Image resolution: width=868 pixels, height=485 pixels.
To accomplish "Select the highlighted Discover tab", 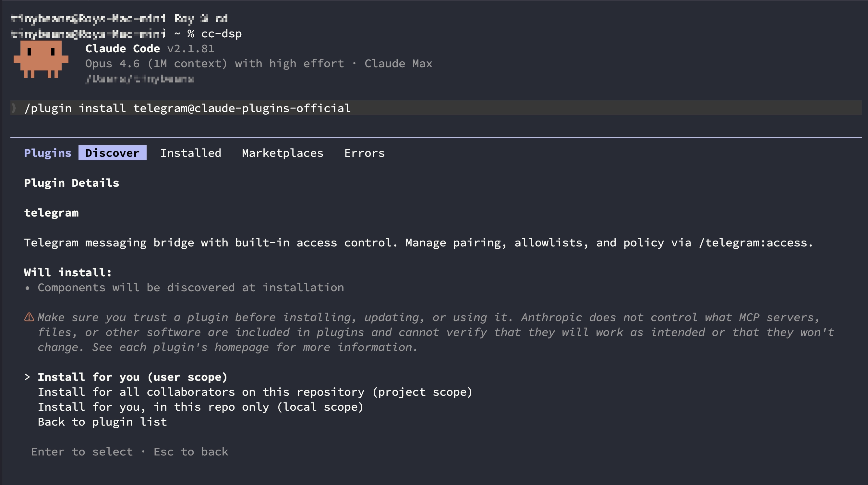I will (112, 153).
